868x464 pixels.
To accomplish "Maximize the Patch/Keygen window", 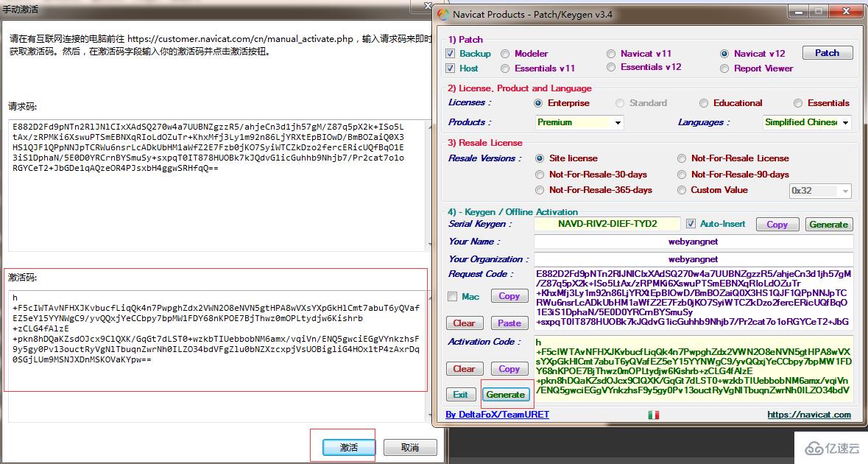I will tap(819, 13).
